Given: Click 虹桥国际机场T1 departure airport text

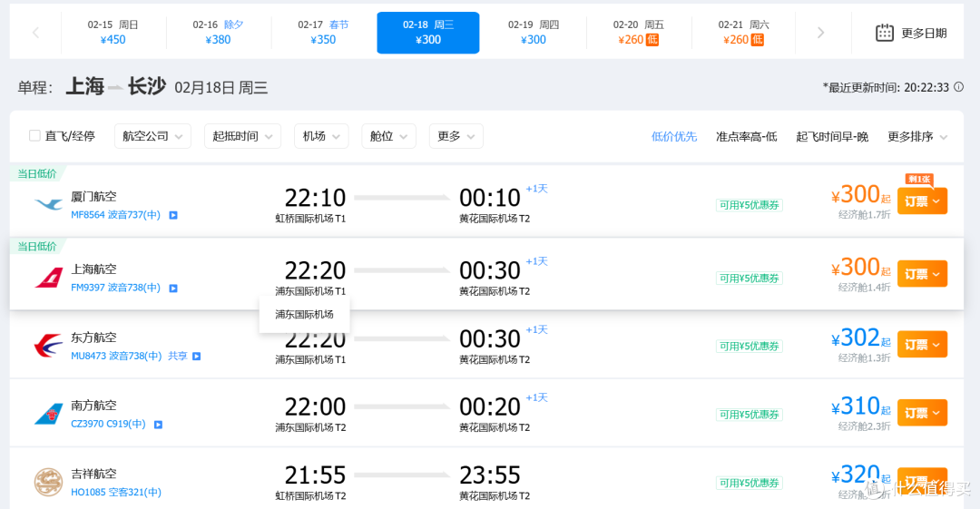Looking at the screenshot, I should click(310, 219).
